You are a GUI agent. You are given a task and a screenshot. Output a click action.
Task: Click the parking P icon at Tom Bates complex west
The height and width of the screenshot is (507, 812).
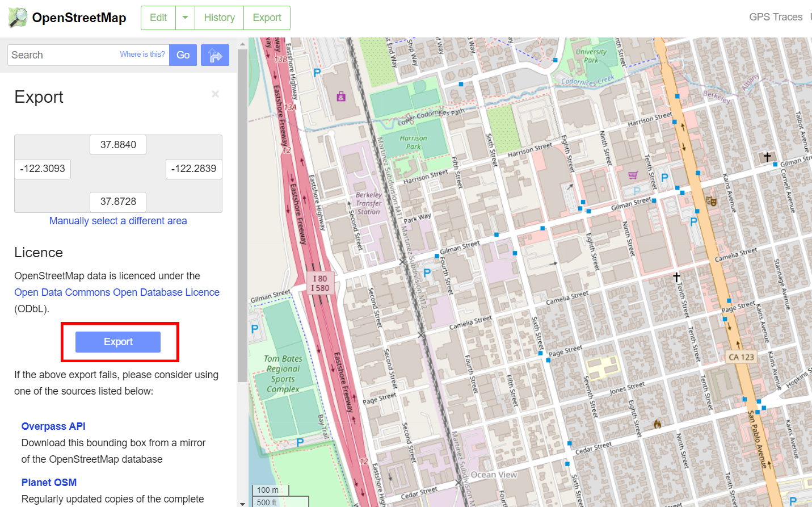(x=255, y=329)
